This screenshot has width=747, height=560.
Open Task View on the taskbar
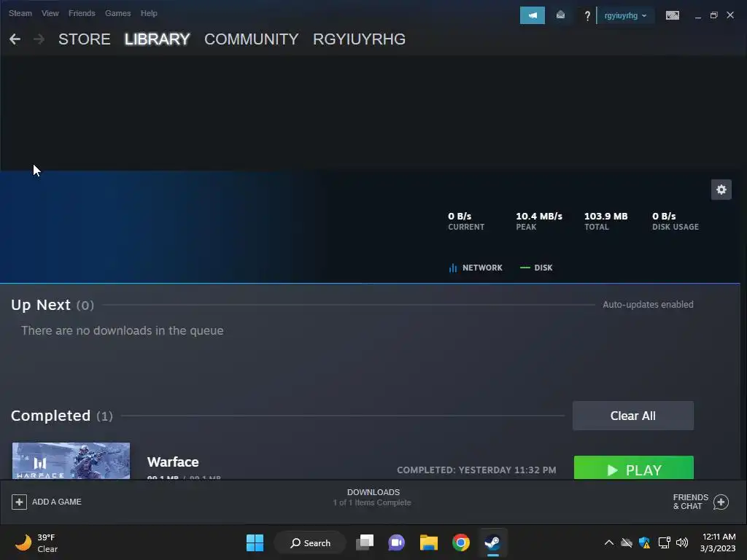pos(365,542)
